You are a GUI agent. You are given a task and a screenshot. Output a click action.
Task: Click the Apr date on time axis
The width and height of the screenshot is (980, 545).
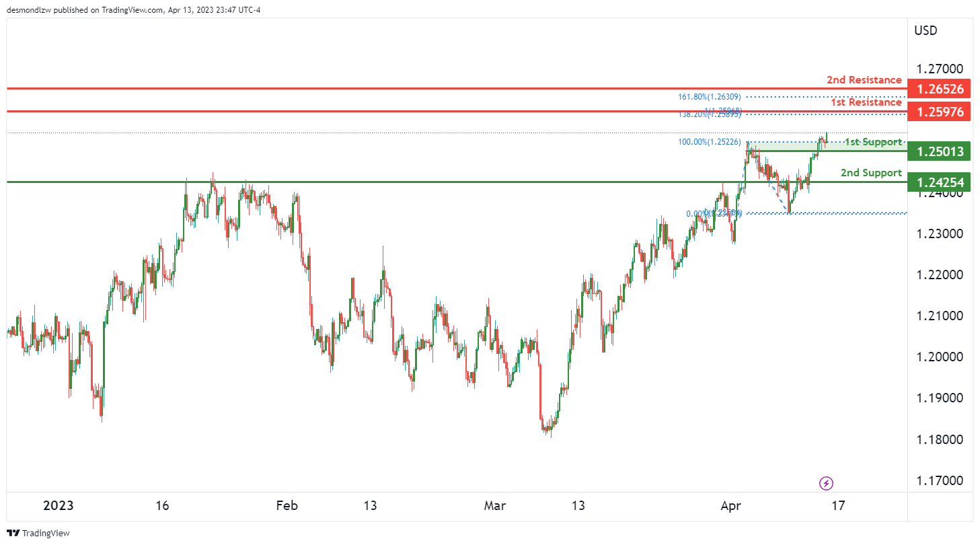732,505
